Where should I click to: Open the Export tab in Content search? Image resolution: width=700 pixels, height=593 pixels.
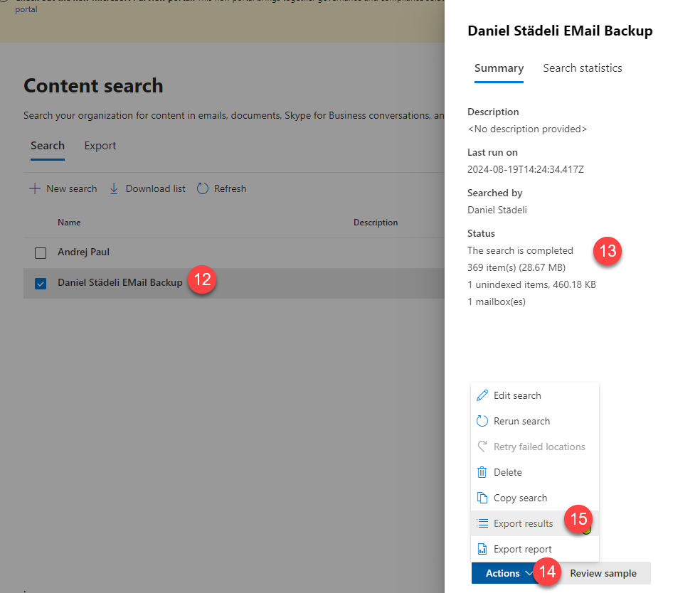100,146
